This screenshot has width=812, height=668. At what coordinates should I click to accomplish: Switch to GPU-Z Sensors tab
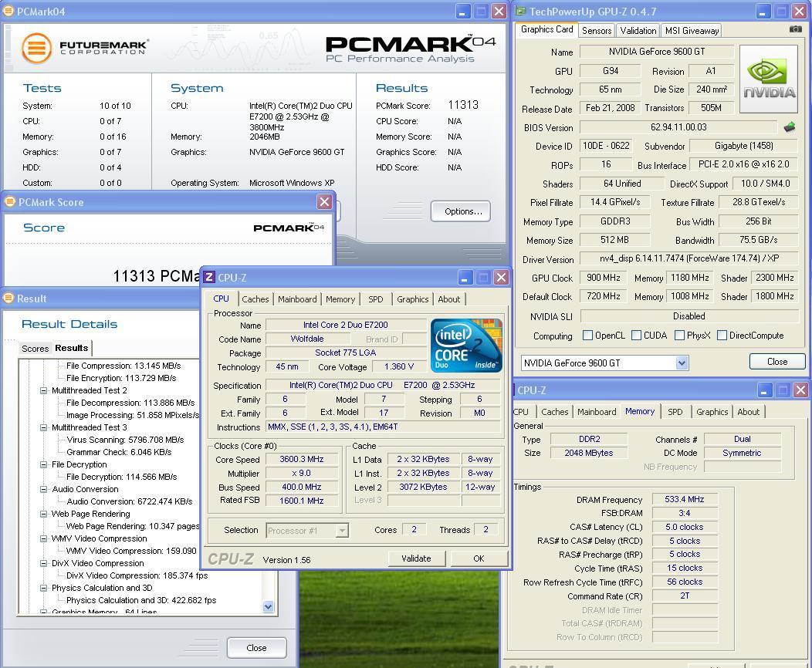coord(597,31)
